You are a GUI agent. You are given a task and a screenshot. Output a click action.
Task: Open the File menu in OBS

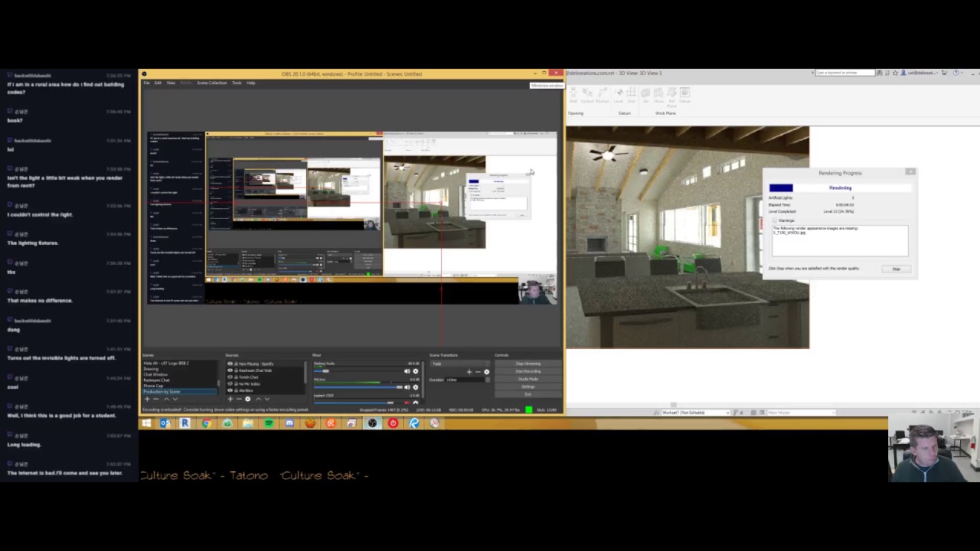click(146, 83)
